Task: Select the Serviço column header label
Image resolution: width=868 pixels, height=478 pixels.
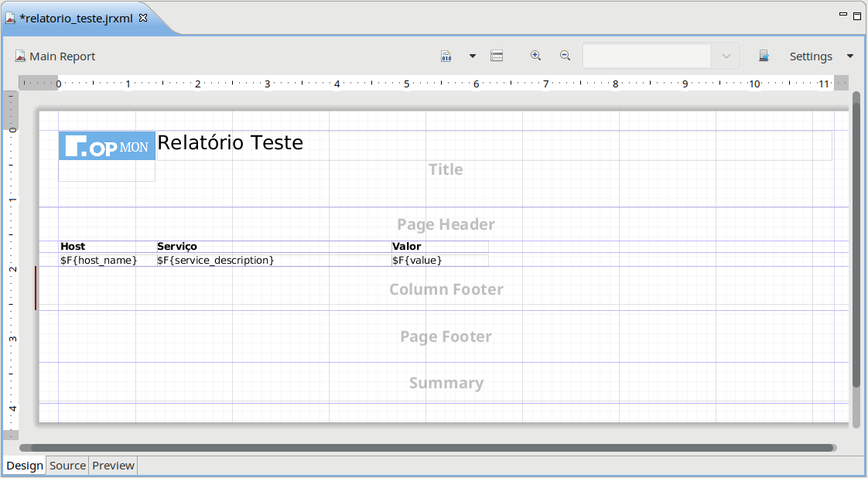Action: pyautogui.click(x=177, y=246)
